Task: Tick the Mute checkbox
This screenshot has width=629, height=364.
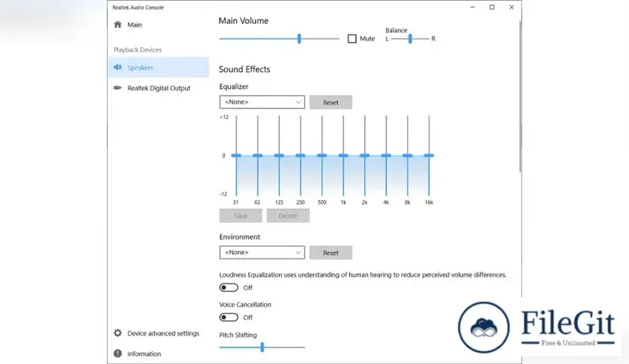Action: (x=352, y=38)
